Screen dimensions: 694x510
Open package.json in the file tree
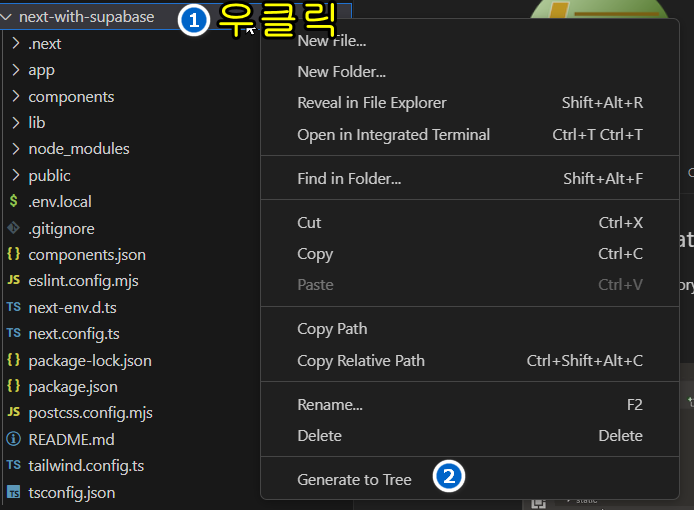tap(73, 386)
